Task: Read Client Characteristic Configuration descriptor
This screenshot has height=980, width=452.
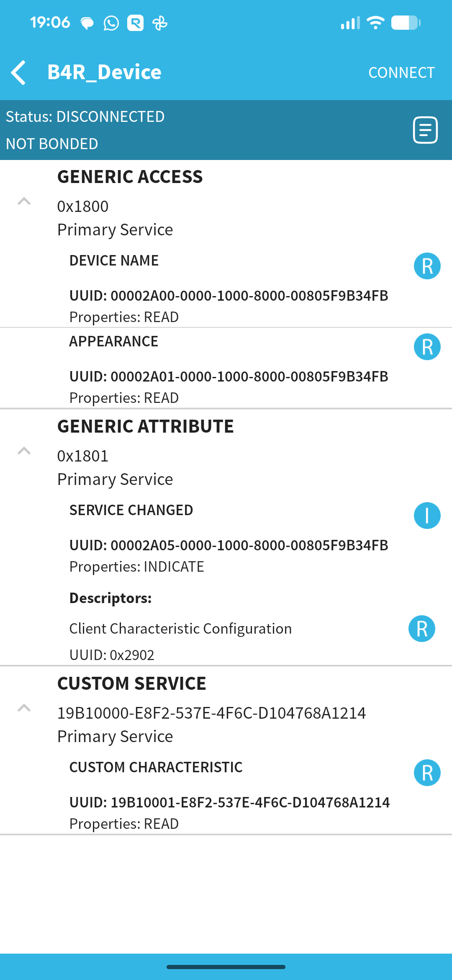Action: [x=421, y=629]
